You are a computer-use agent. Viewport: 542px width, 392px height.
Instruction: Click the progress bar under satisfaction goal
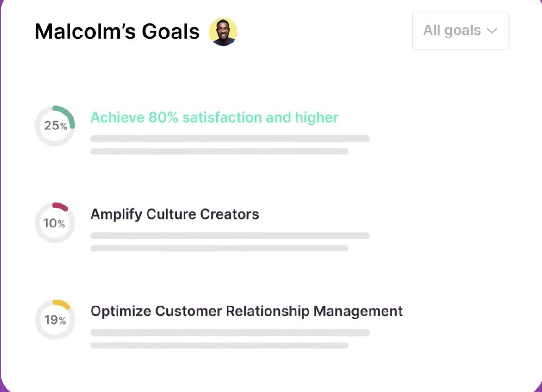[230, 139]
